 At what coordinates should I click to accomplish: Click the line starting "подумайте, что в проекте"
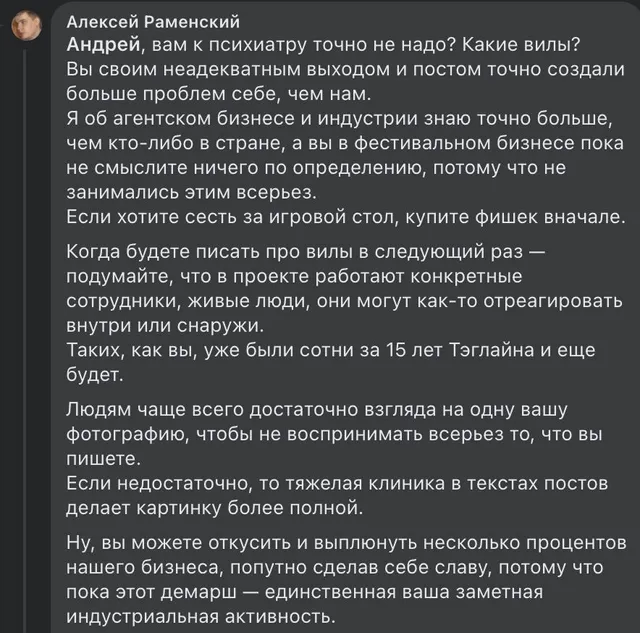coord(294,277)
